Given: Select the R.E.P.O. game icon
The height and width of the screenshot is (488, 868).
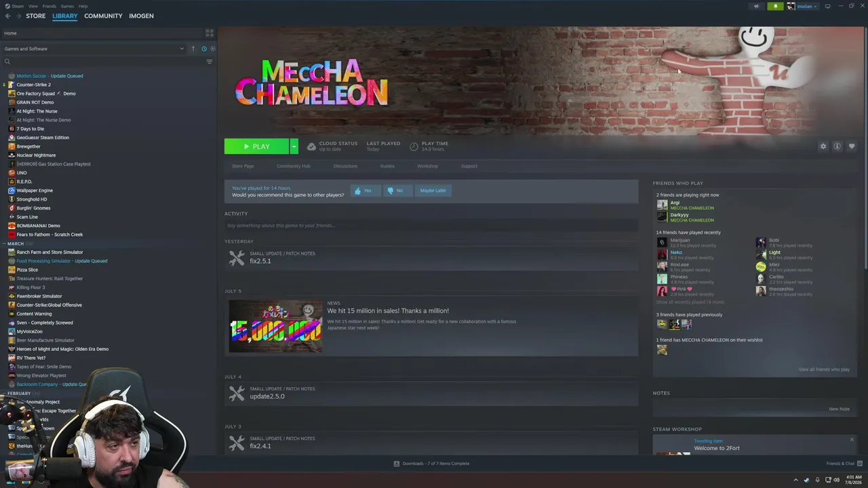Looking at the screenshot, I should pyautogui.click(x=12, y=182).
